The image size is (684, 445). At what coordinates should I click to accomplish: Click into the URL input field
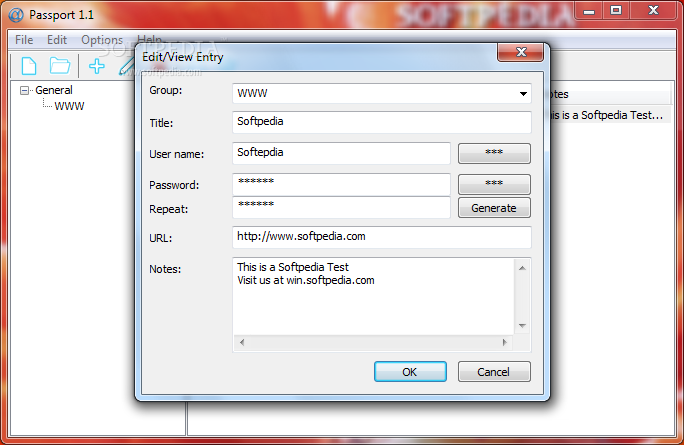pos(382,237)
